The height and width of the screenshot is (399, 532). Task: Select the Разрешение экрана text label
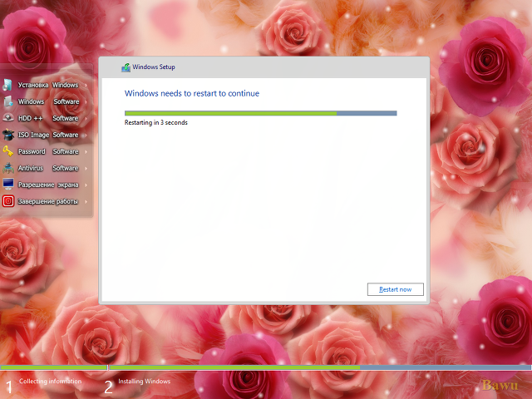tap(48, 185)
